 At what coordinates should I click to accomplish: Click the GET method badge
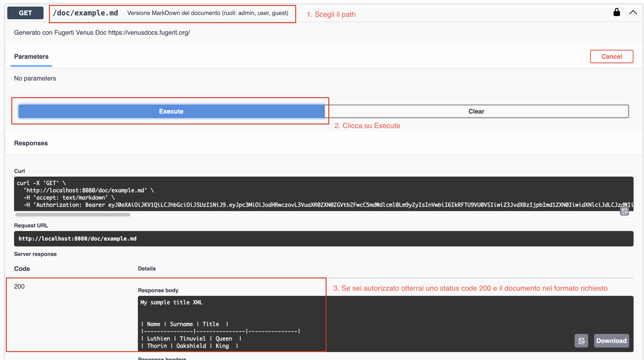click(25, 13)
